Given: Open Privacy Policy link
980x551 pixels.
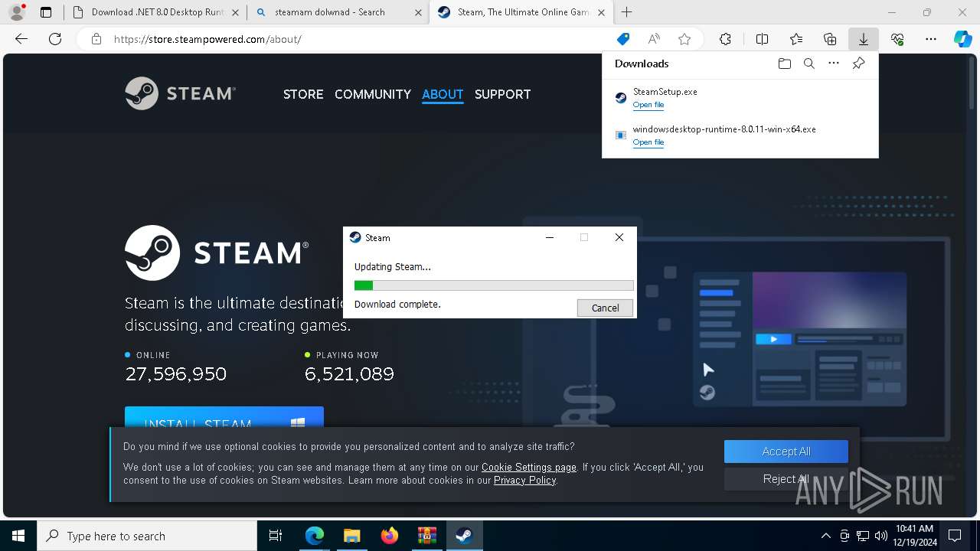Looking at the screenshot, I should [x=524, y=480].
